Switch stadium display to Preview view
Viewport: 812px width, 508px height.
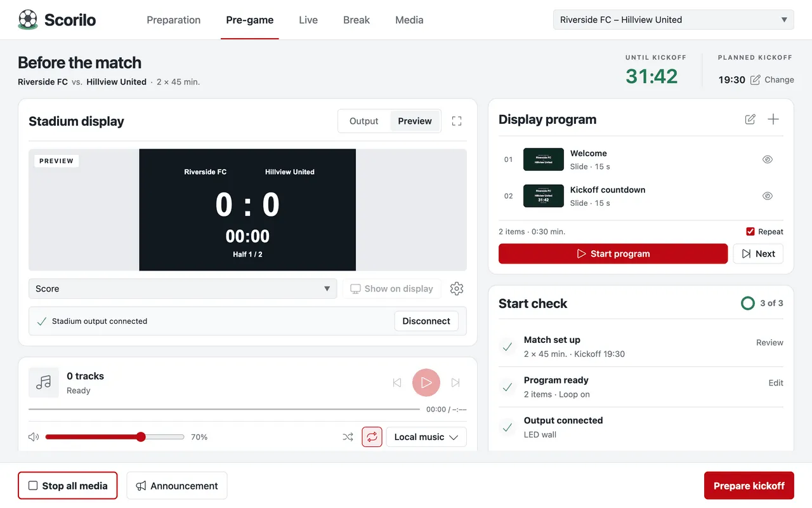415,121
